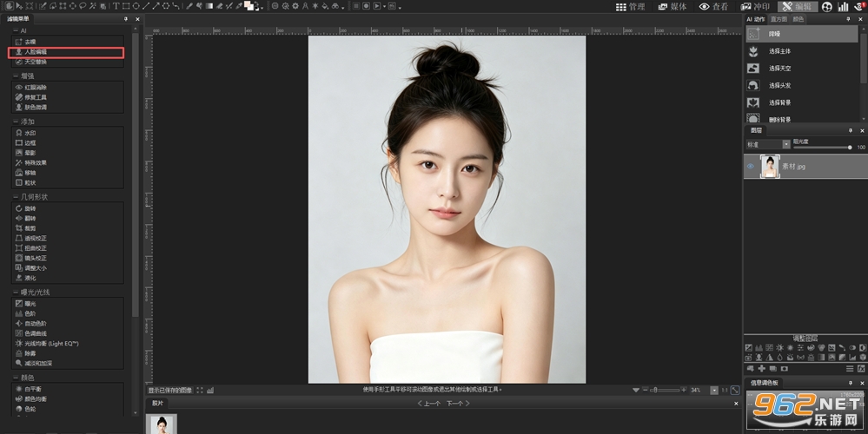Collapse the 添加 filter group
Screen dimensions: 868x434
click(x=15, y=122)
